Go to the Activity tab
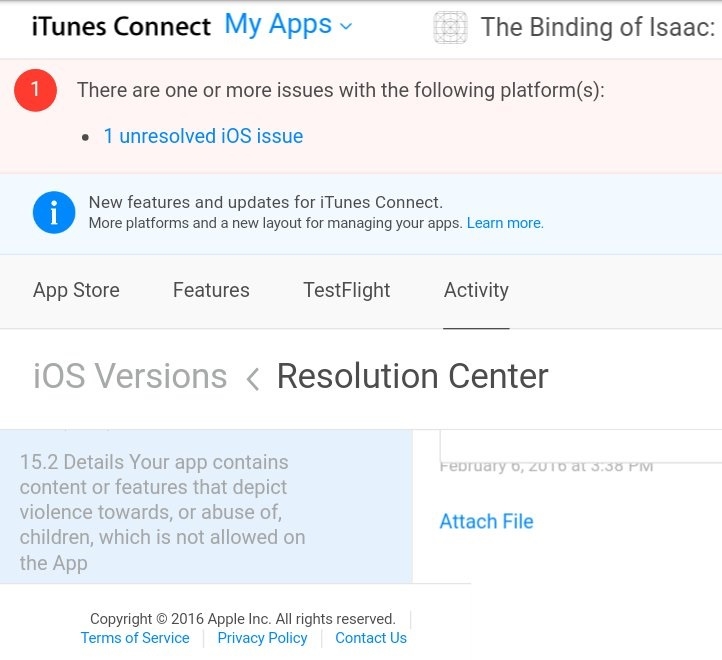This screenshot has width=722, height=660. click(476, 291)
